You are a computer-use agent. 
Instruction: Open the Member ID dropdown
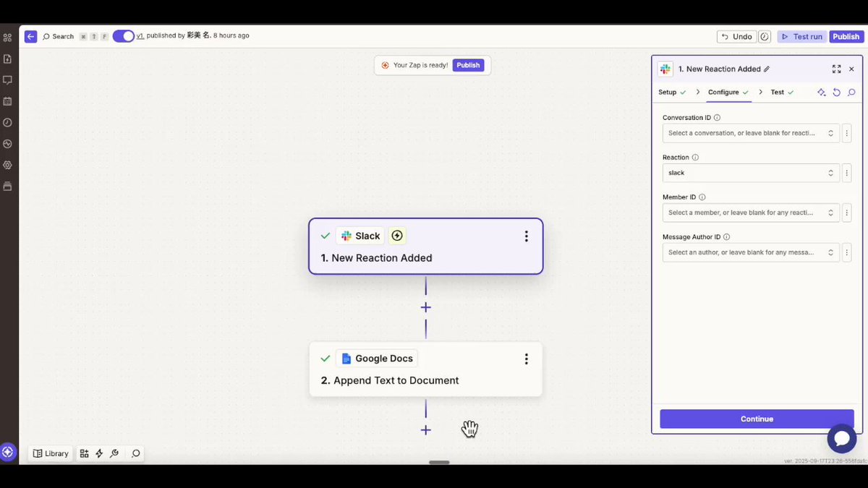(x=751, y=213)
